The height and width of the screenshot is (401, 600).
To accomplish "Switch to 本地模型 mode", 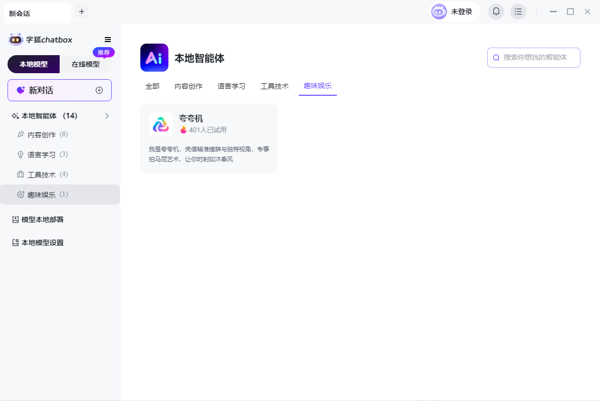I will (x=34, y=64).
